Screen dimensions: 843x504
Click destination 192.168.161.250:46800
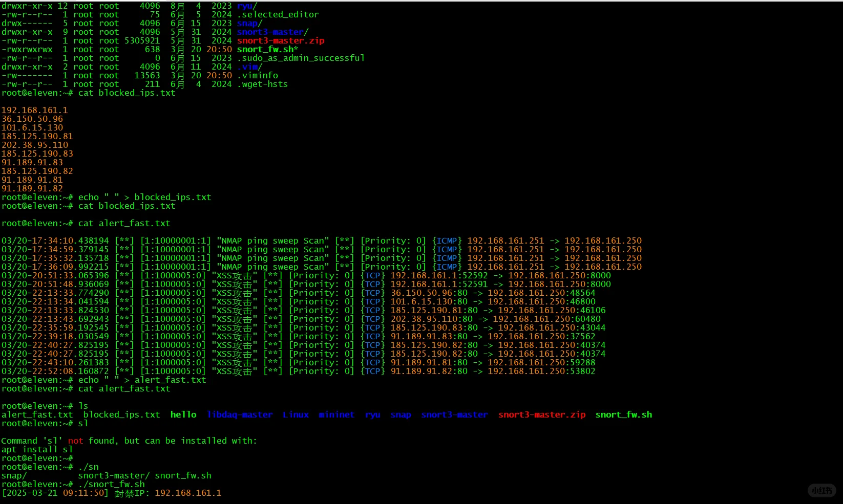coord(541,301)
